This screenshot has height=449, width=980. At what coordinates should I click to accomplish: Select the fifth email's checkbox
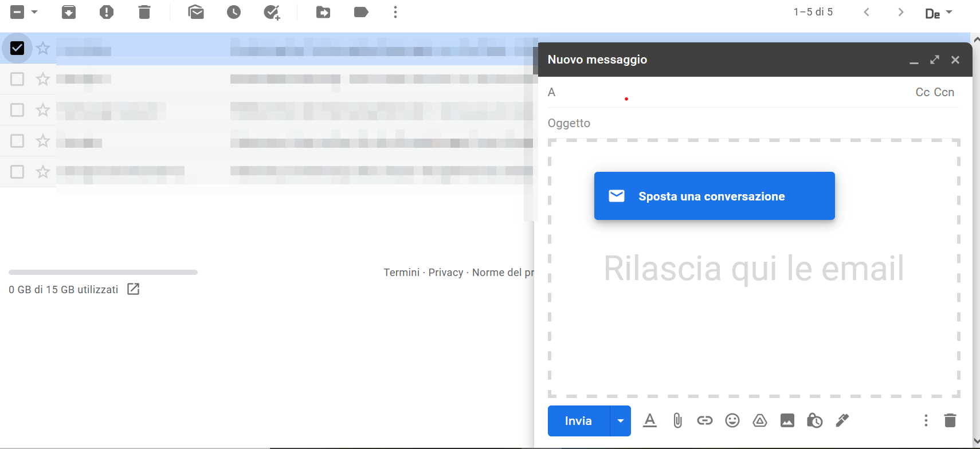[17, 172]
